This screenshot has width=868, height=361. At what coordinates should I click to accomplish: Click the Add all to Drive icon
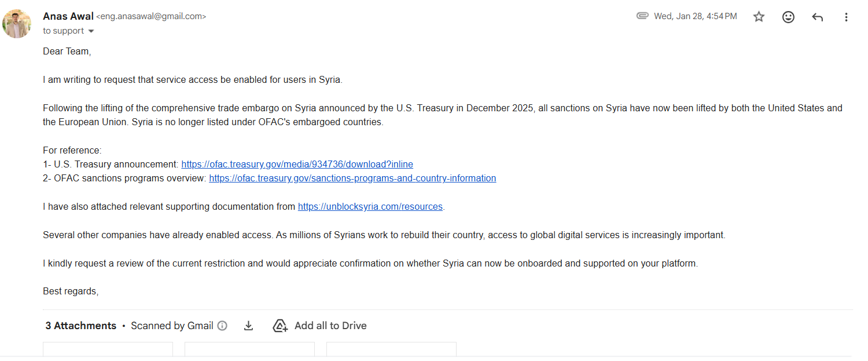280,326
